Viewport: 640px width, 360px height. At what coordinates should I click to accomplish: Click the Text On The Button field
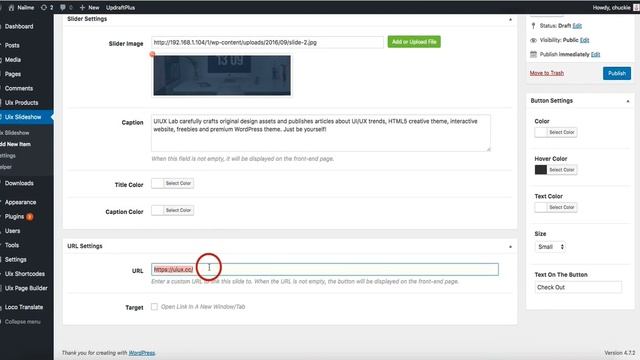coord(578,287)
